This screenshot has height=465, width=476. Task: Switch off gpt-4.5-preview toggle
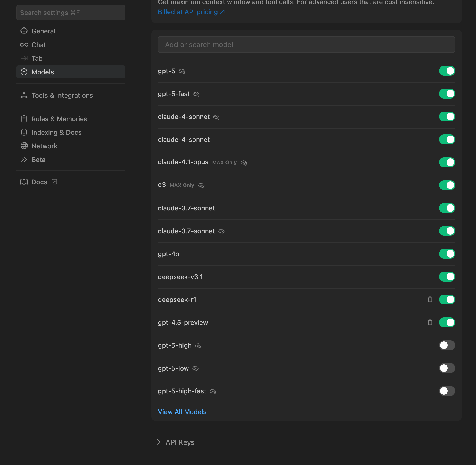click(x=447, y=322)
